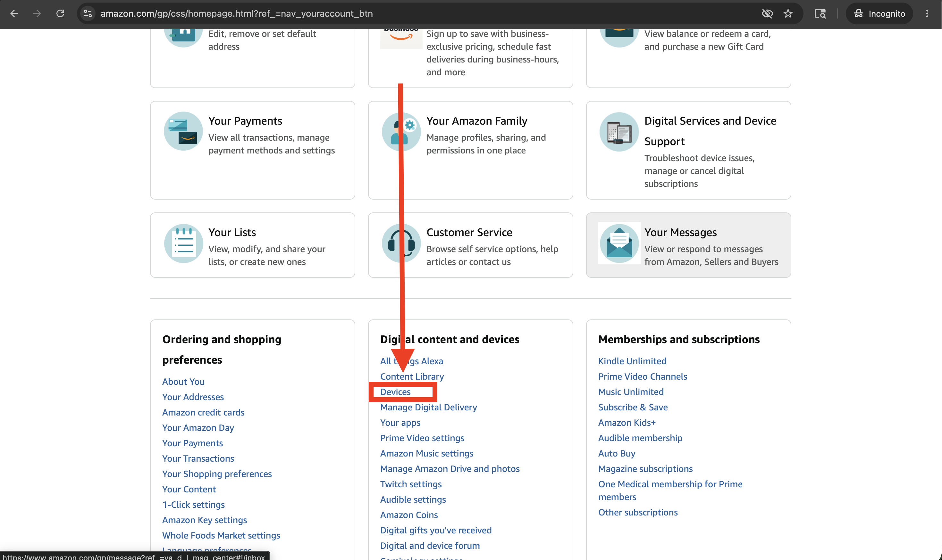Click the Customer Service headset icon
The width and height of the screenshot is (942, 560).
coord(401,243)
